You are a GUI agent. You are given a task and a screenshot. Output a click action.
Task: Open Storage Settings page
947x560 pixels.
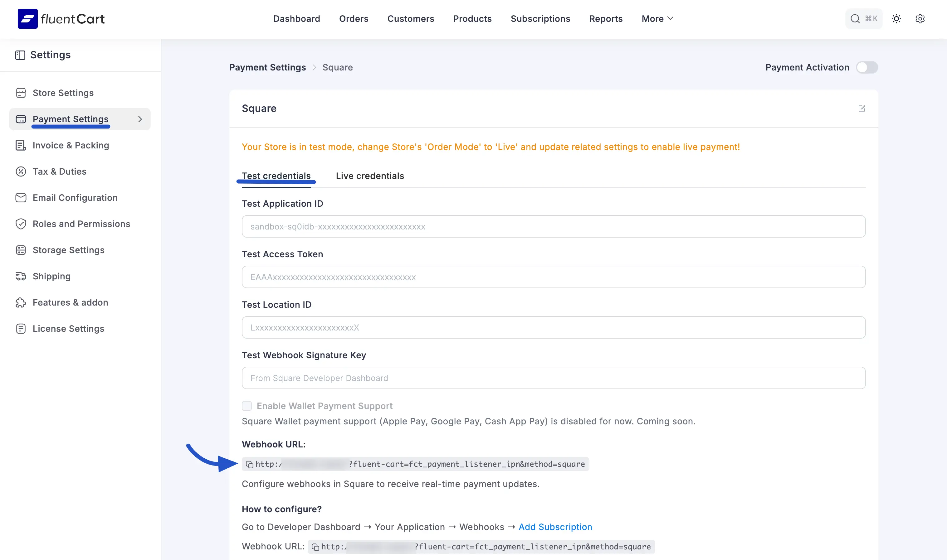click(68, 250)
